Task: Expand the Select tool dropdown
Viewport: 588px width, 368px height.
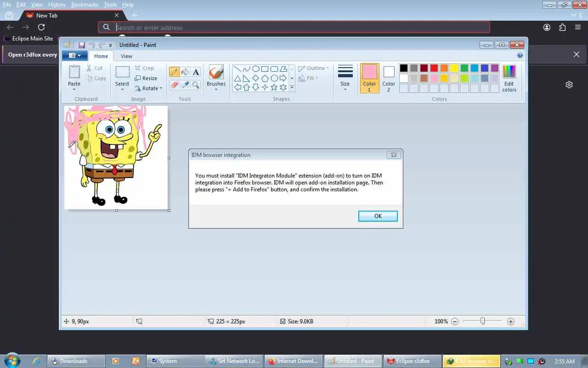Action: [x=122, y=89]
